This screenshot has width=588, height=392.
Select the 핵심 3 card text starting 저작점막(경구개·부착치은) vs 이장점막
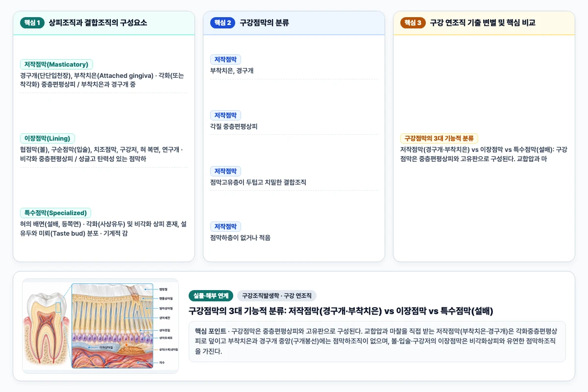click(x=484, y=154)
